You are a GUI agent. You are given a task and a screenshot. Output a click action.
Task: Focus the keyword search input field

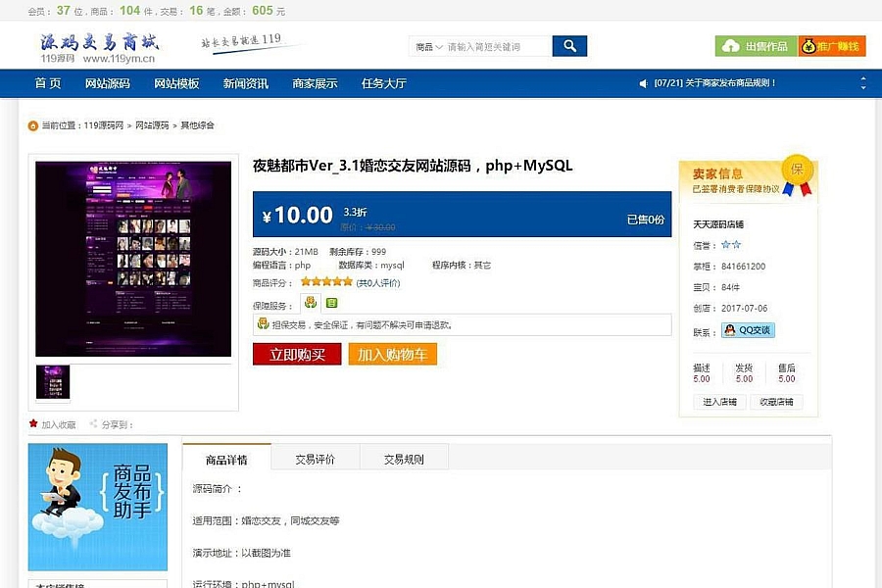[497, 47]
